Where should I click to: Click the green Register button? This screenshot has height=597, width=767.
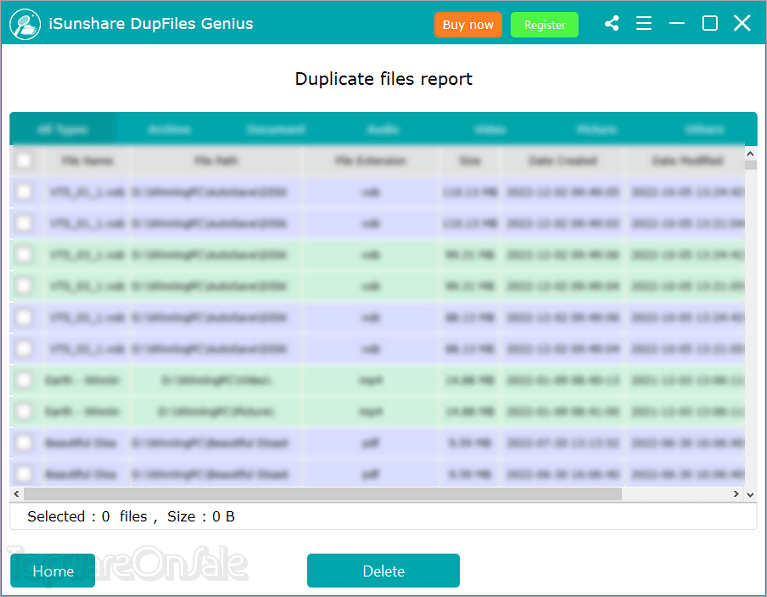(544, 24)
